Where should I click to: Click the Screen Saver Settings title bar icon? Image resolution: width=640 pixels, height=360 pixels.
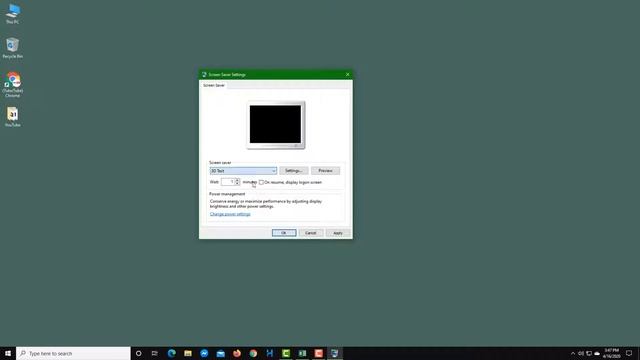coord(204,75)
